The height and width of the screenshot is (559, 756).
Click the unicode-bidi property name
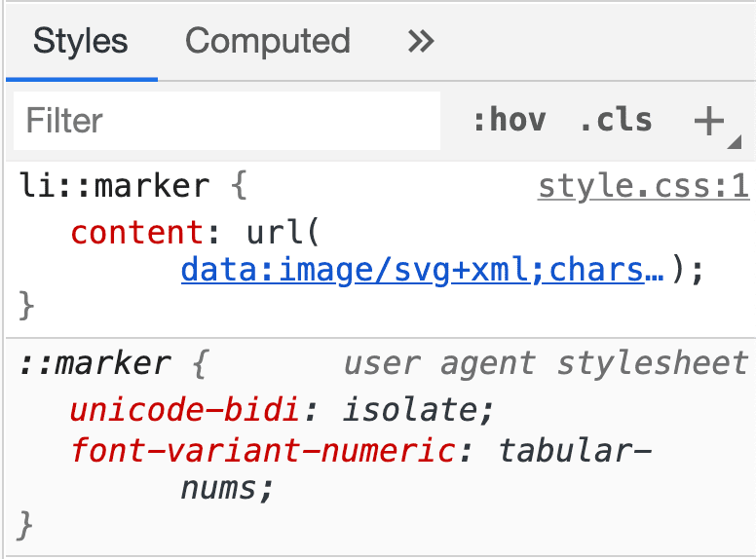coord(186,409)
